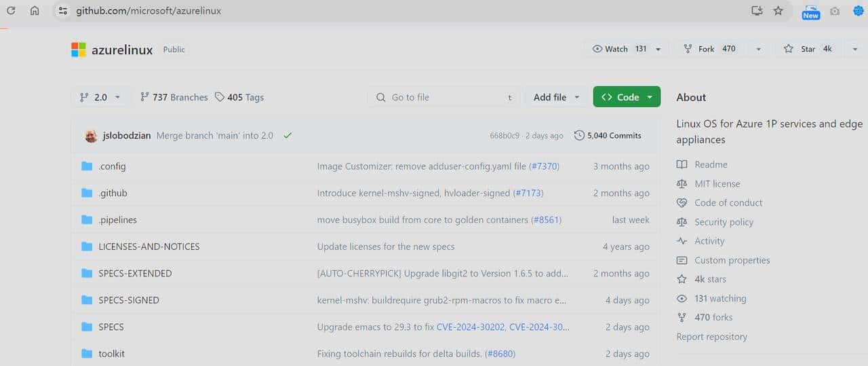Expand the Fork options dropdown arrow

(x=758, y=49)
